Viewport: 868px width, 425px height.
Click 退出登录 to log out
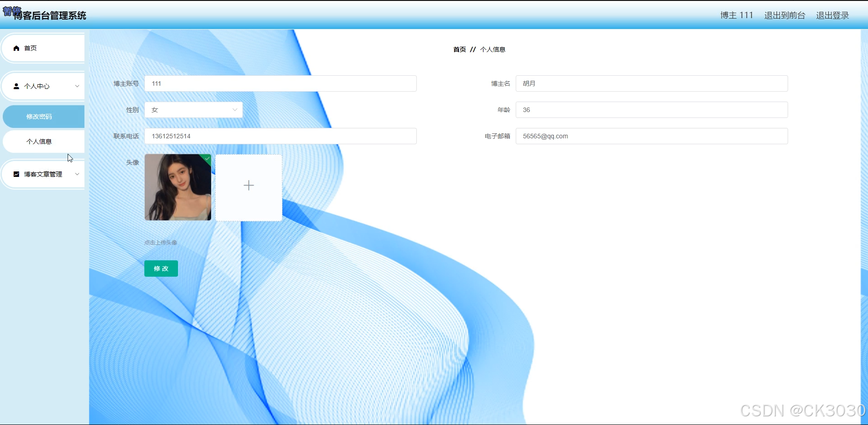(x=832, y=15)
